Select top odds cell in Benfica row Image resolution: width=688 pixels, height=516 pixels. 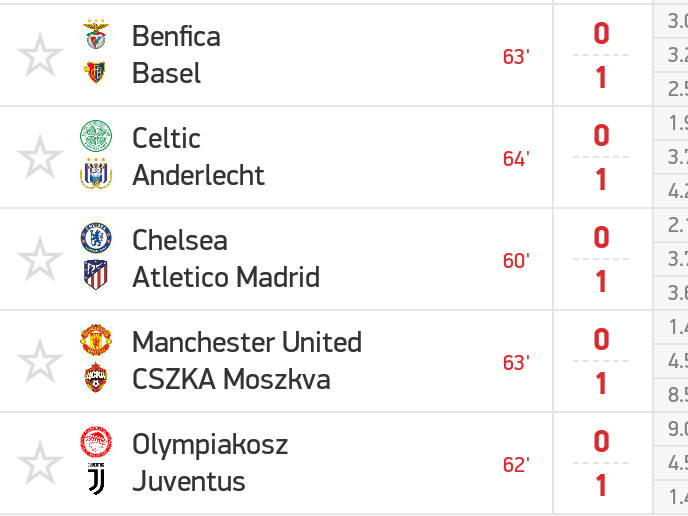[671, 21]
